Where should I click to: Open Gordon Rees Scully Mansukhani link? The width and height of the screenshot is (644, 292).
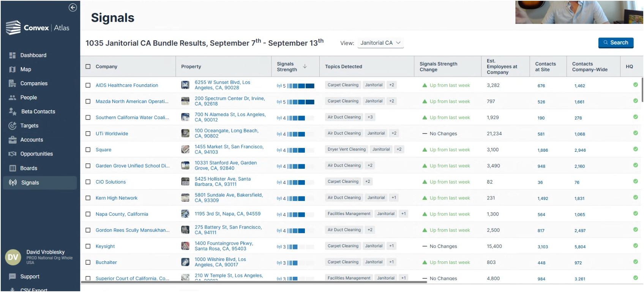(x=133, y=230)
